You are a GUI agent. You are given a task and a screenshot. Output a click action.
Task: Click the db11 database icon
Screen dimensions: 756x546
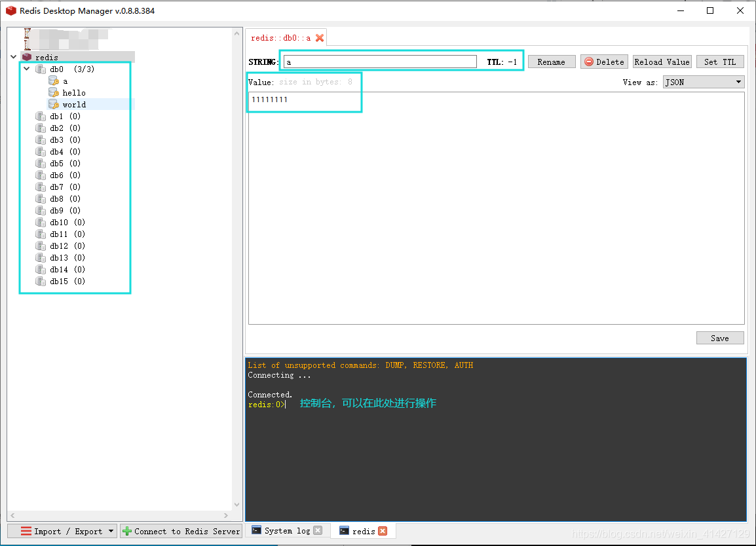coord(41,234)
